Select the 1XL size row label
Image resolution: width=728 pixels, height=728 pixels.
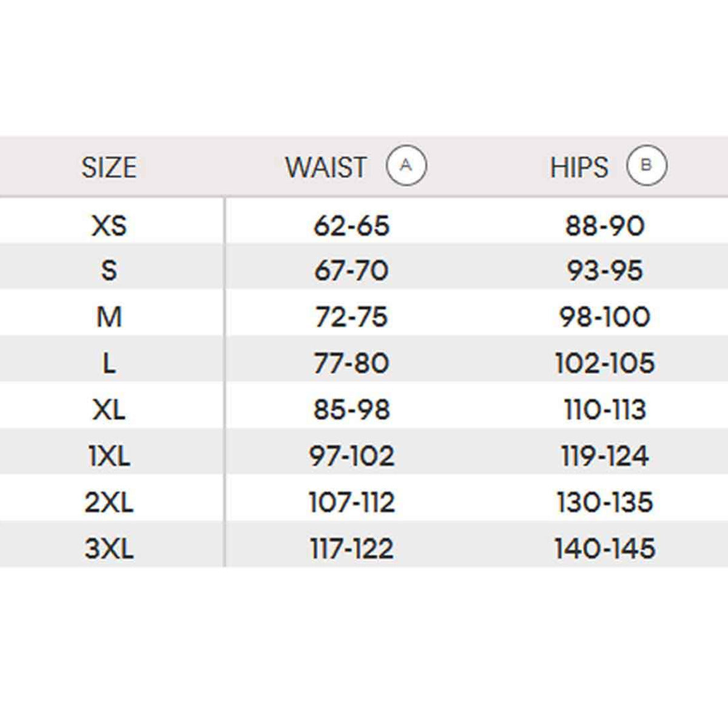pos(109,456)
